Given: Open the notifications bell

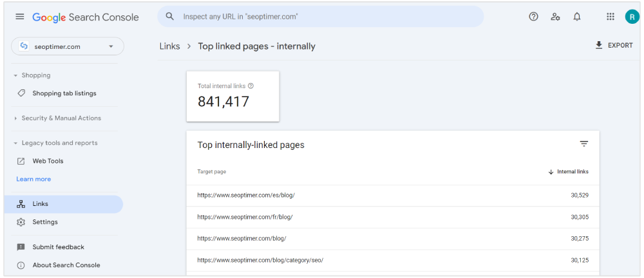Looking at the screenshot, I should pyautogui.click(x=577, y=17).
